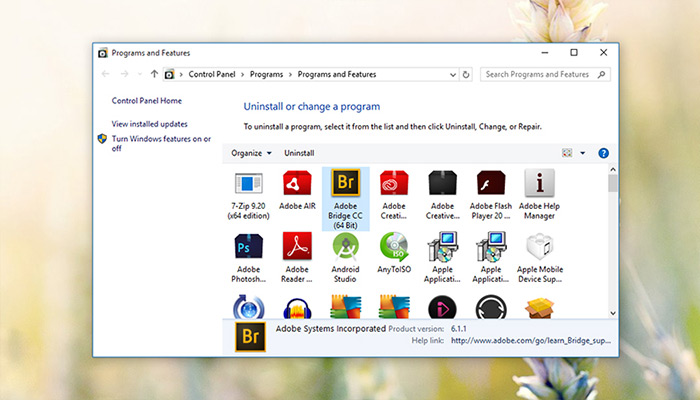Open the recent locations dropdown arrow
Image resolution: width=700 pixels, height=400 pixels.
point(140,74)
